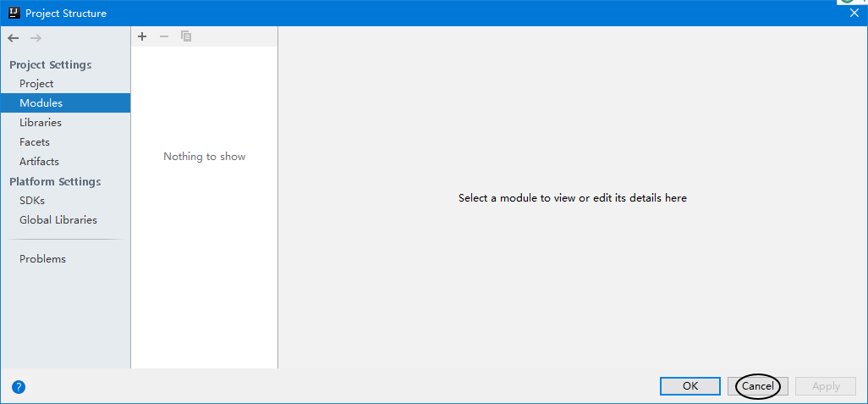Click the IntelliJ logo in title bar
The image size is (868, 404).
[14, 13]
